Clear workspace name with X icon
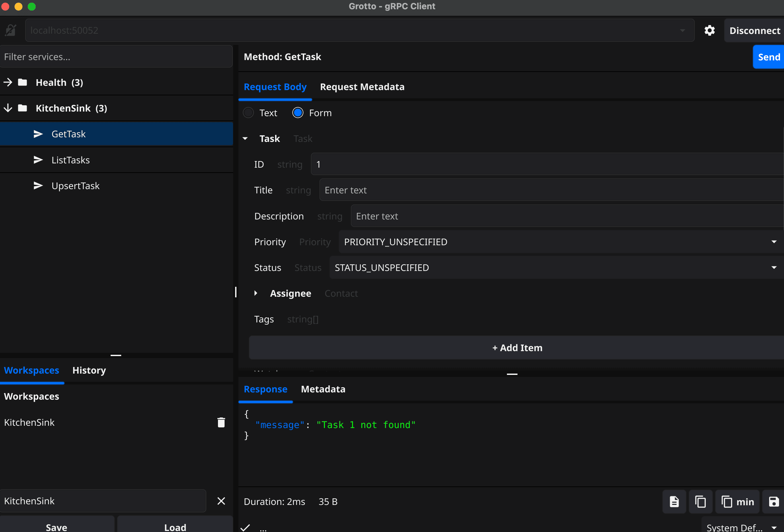Viewport: 784px width, 532px height. point(221,501)
